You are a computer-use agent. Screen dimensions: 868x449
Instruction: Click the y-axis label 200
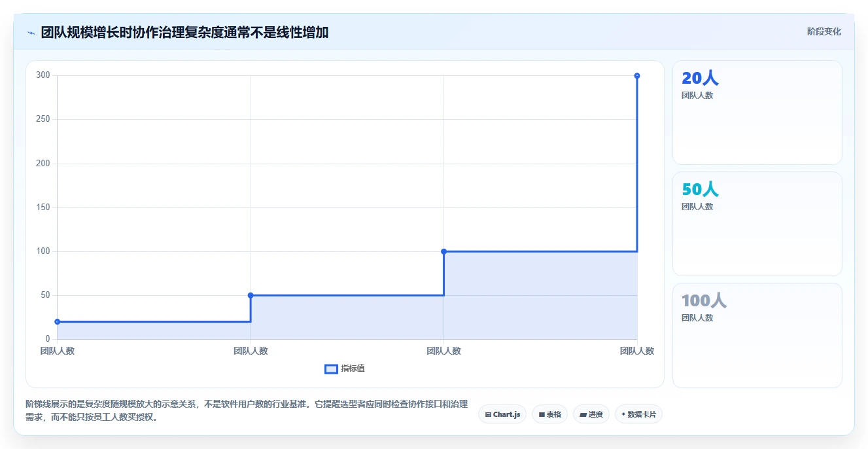(43, 163)
